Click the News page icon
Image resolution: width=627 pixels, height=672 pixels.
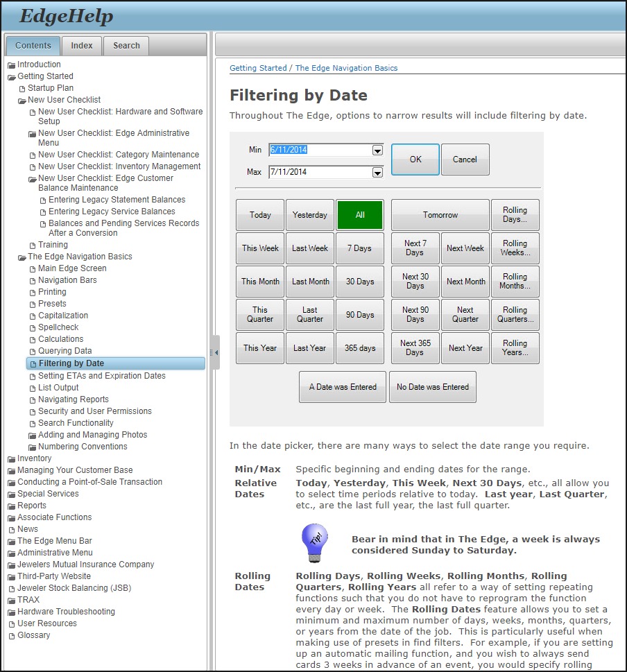click(x=12, y=530)
